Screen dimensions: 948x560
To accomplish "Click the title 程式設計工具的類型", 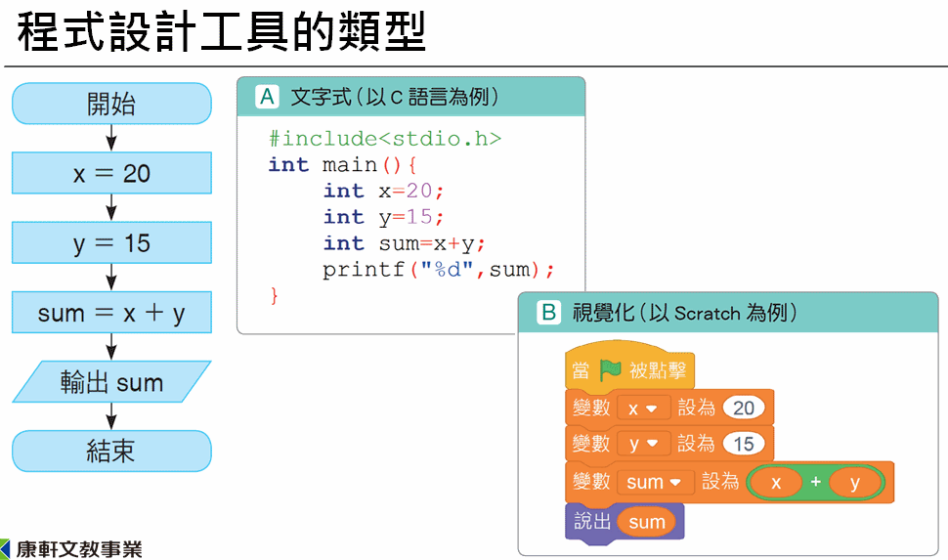I will (x=222, y=31).
